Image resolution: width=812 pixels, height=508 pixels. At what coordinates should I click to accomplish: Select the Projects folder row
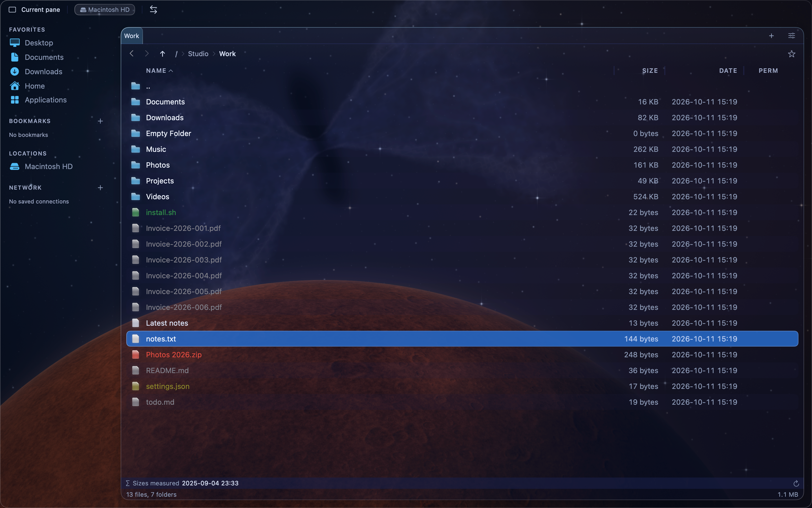pos(462,181)
